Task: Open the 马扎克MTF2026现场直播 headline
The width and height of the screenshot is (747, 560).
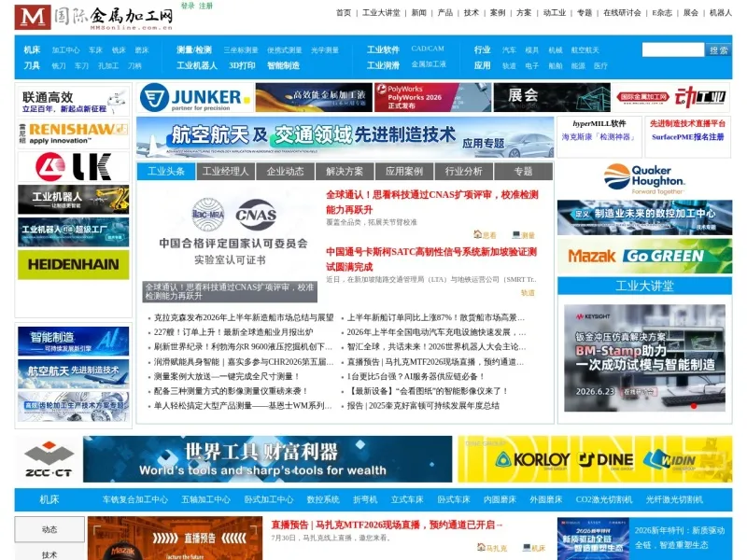Action: pyautogui.click(x=387, y=525)
